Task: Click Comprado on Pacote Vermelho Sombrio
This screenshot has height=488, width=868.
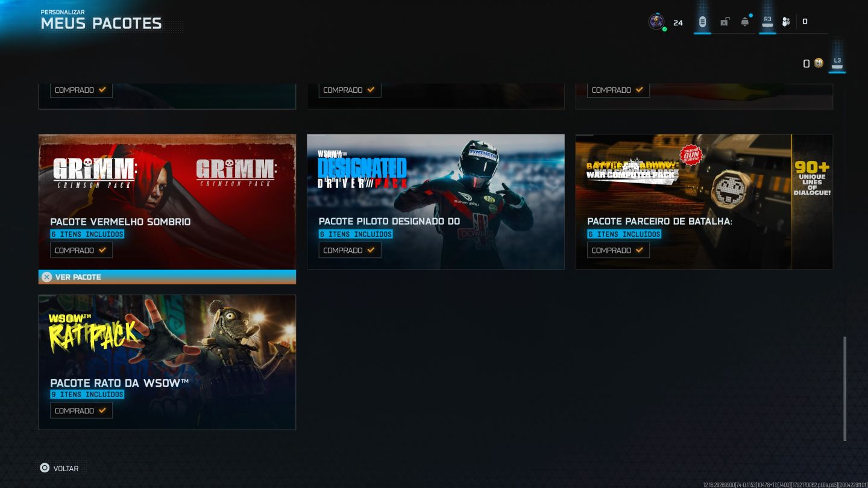Action: click(x=81, y=250)
